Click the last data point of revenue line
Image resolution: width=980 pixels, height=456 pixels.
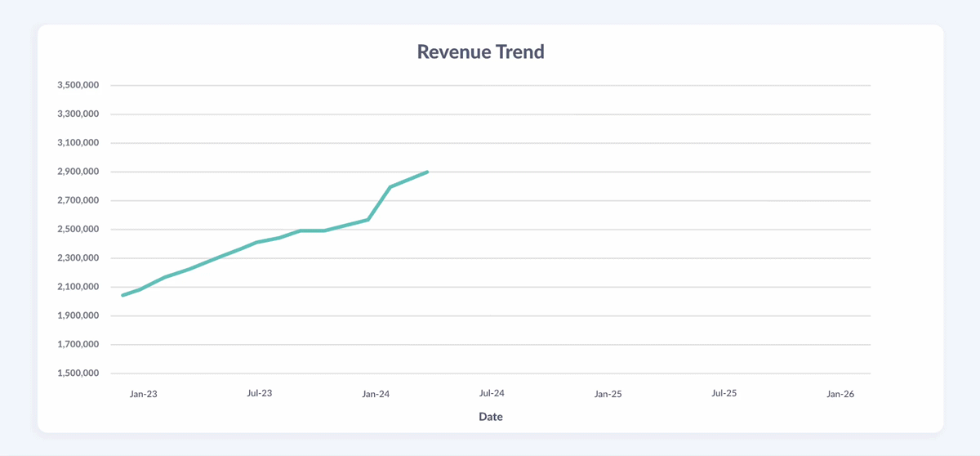coord(427,172)
